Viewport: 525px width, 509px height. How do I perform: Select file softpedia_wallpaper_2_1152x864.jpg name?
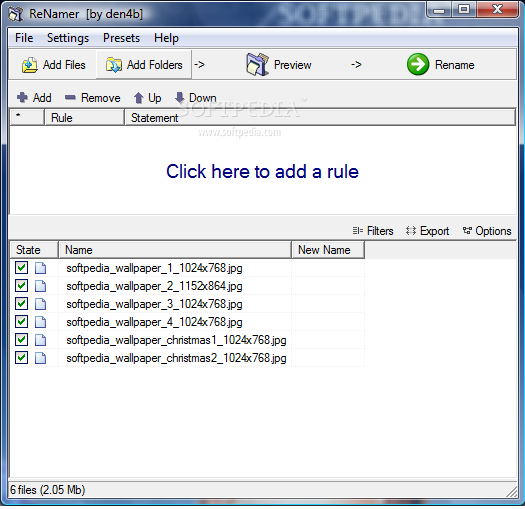[x=154, y=286]
